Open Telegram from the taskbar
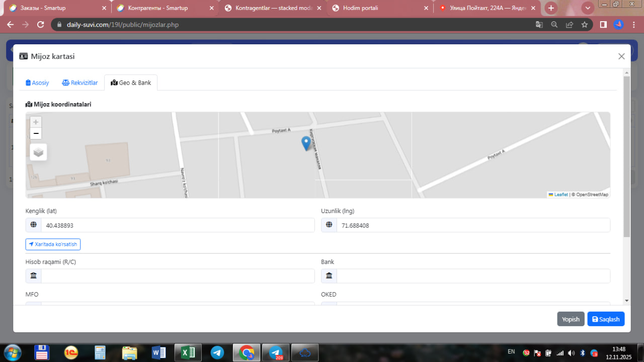 click(217, 352)
